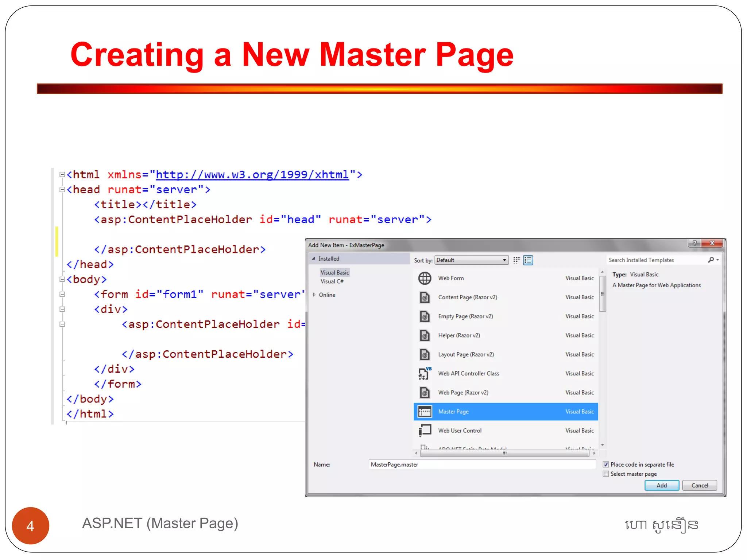Click the title tag line in code
Screen dimensions: 747x560
click(x=145, y=205)
